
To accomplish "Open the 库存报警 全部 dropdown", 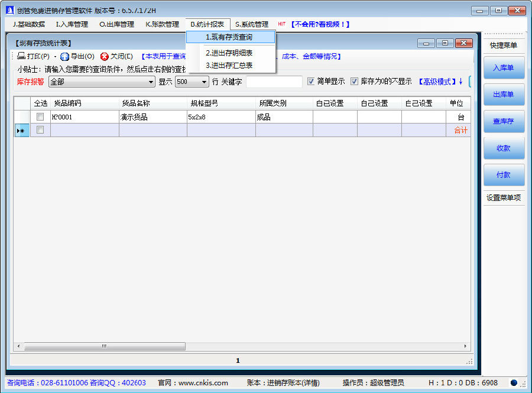I will click(x=102, y=82).
